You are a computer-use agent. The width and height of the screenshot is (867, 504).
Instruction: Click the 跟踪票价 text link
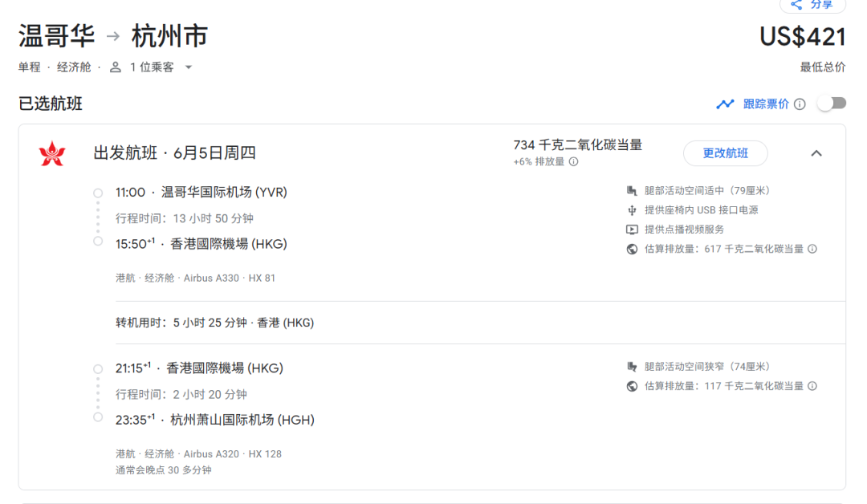pyautogui.click(x=766, y=104)
